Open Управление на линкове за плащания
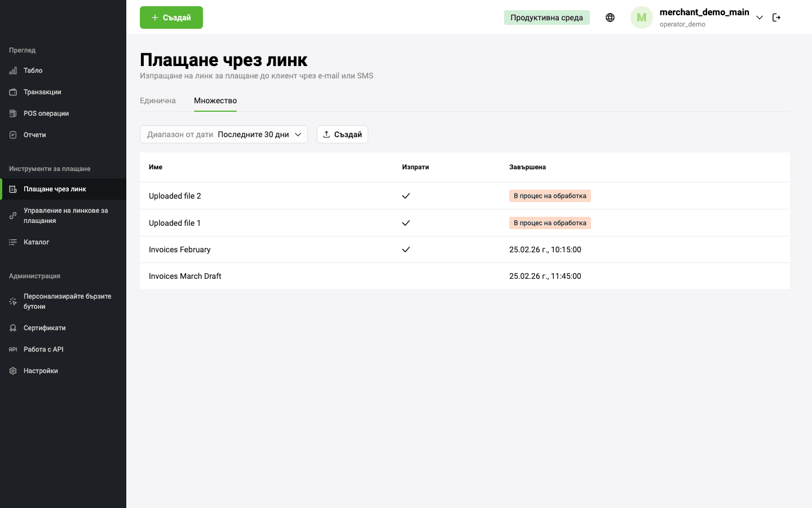Image resolution: width=812 pixels, height=508 pixels. [x=65, y=216]
